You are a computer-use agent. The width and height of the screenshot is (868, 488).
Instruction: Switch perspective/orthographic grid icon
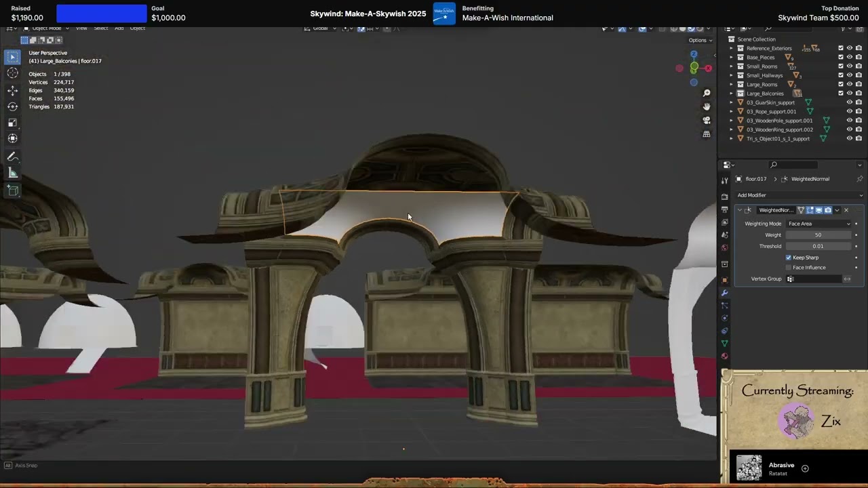707,134
